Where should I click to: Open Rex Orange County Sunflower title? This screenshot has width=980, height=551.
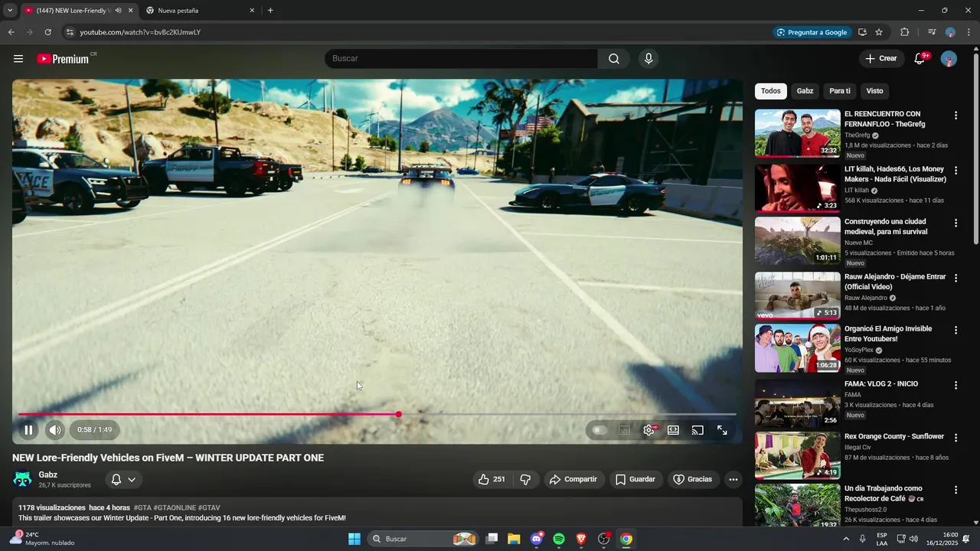click(x=894, y=436)
